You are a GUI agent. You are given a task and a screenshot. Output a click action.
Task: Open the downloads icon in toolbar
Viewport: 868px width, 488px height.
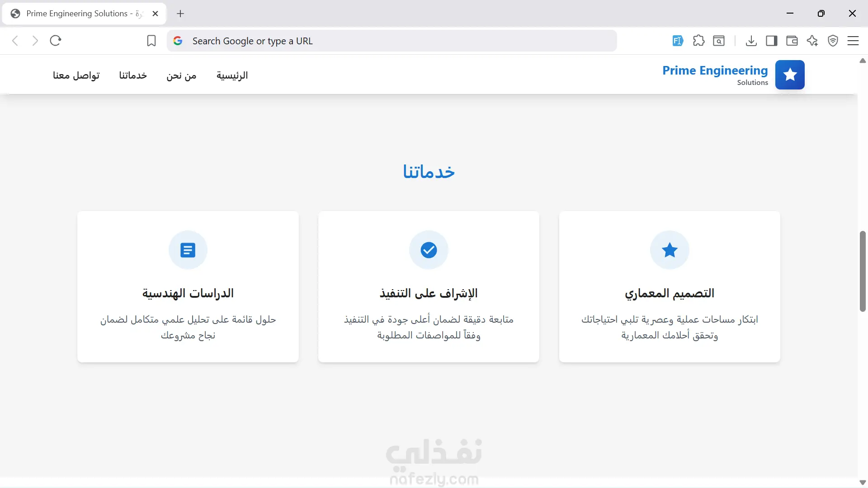pos(751,41)
